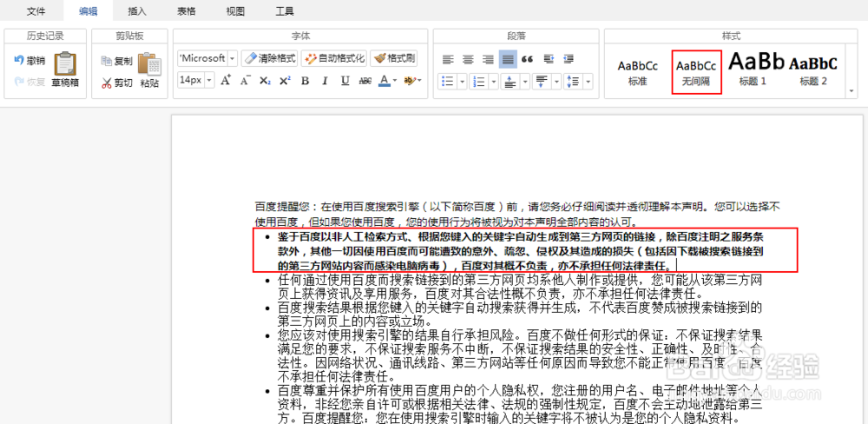Insert a block quote

click(528, 59)
